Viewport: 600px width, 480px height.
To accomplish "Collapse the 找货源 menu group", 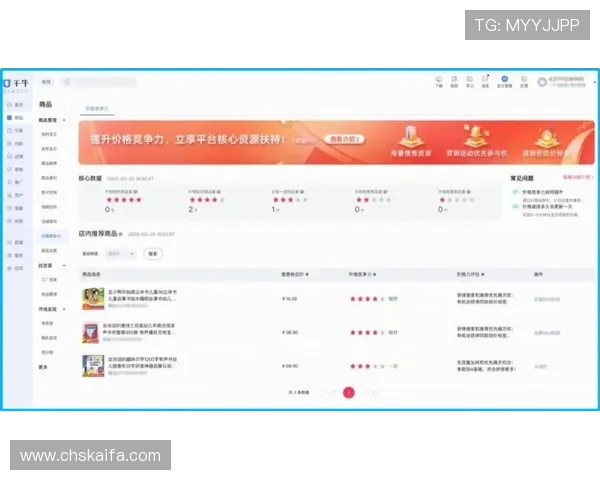I will [64, 265].
